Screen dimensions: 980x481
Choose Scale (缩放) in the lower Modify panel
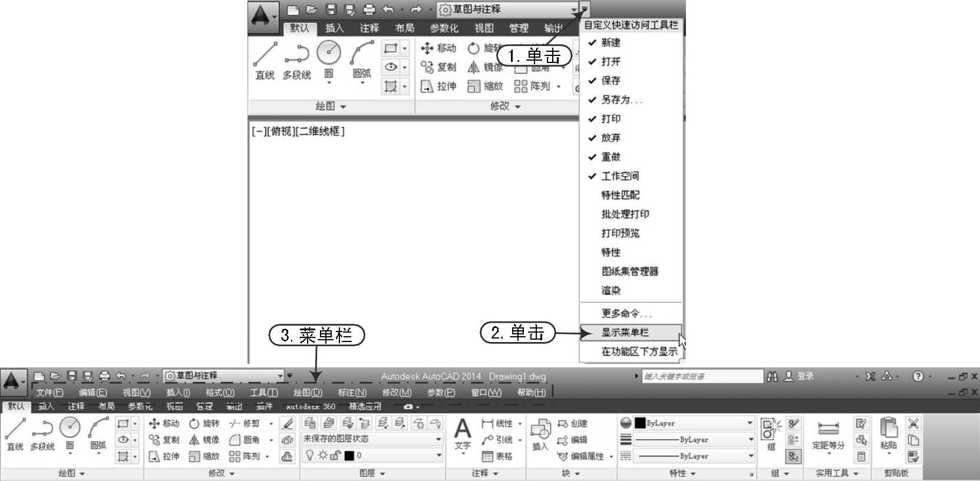click(204, 456)
